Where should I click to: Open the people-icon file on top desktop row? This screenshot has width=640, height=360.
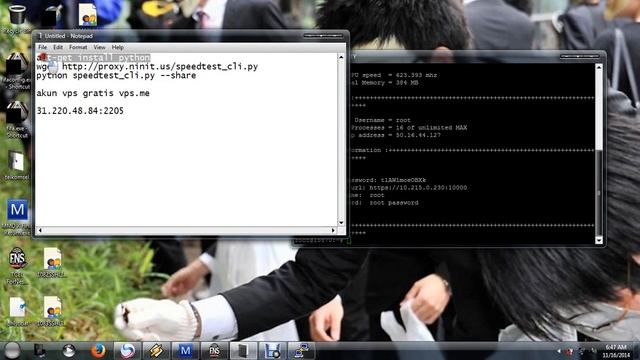(87, 15)
